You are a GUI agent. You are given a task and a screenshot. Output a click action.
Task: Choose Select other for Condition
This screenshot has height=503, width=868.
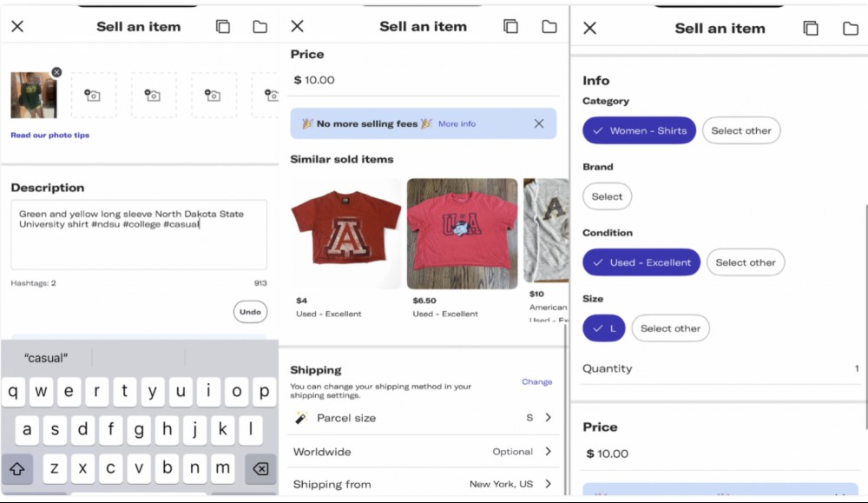tap(745, 262)
